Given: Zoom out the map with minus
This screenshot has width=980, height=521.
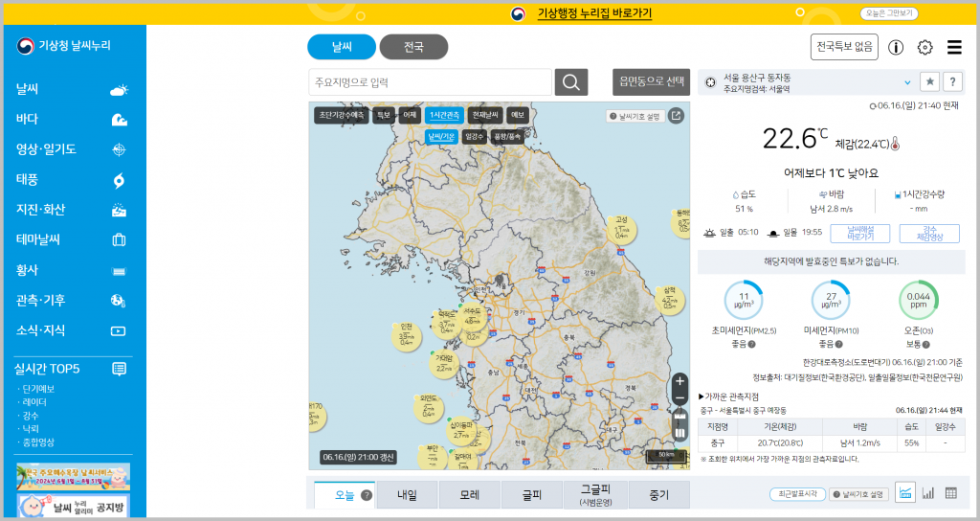Looking at the screenshot, I should 680,397.
